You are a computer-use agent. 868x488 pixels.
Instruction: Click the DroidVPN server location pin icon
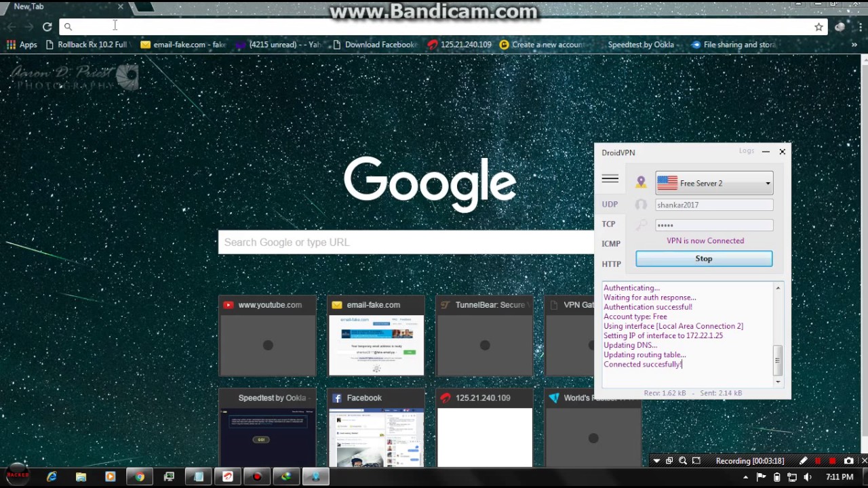[641, 182]
